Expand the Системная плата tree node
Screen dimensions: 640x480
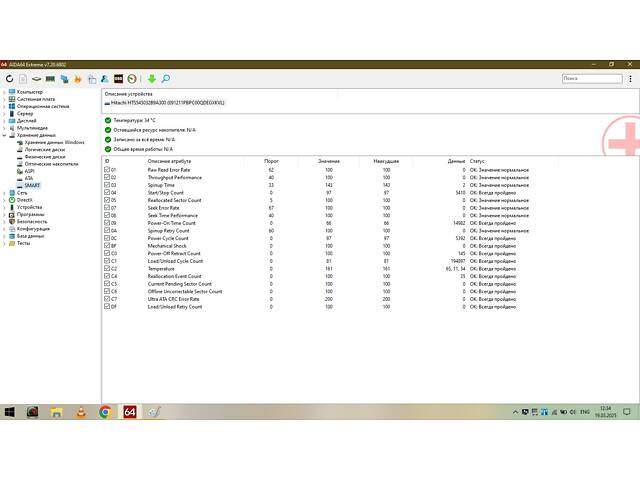click(x=4, y=99)
